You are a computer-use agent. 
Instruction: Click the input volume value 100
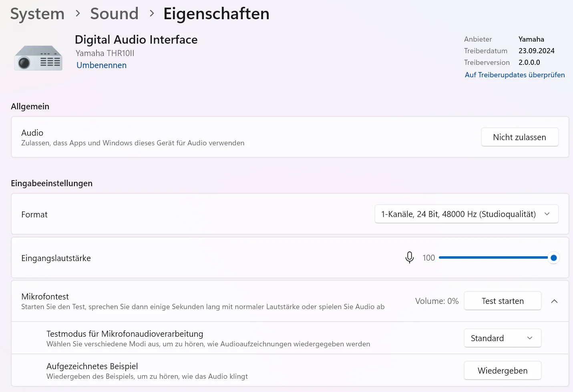(x=428, y=258)
